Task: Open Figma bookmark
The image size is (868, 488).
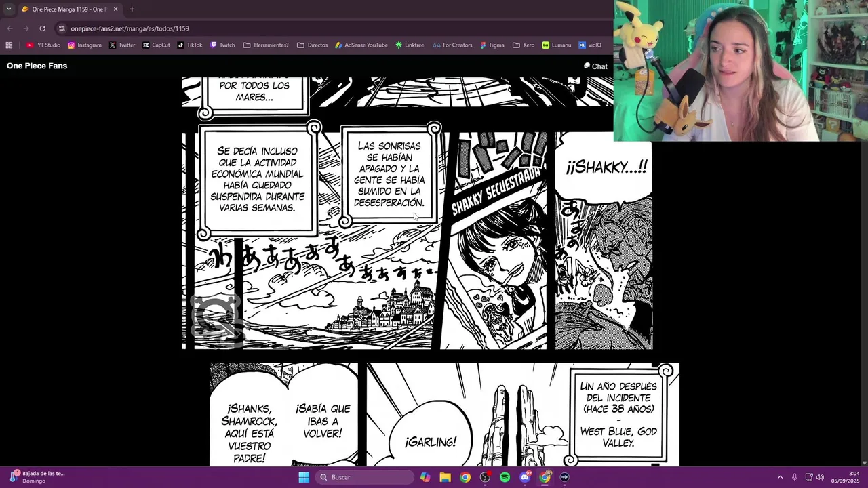Action: 492,45
